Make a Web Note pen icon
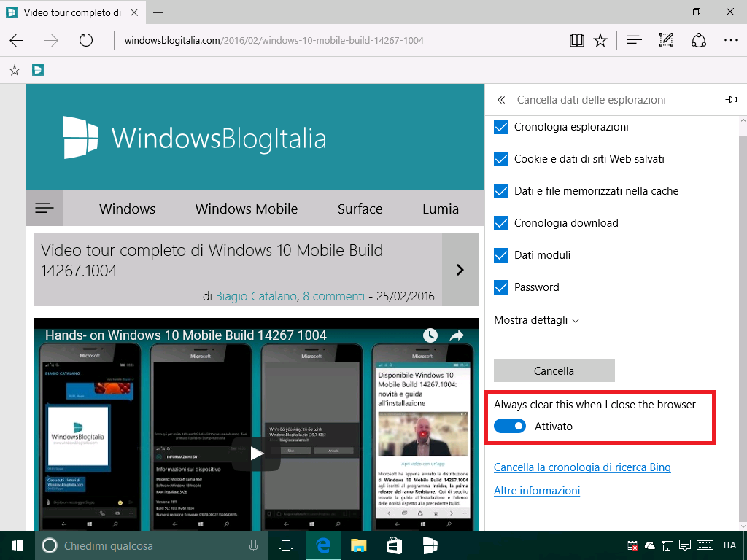 [x=666, y=41]
